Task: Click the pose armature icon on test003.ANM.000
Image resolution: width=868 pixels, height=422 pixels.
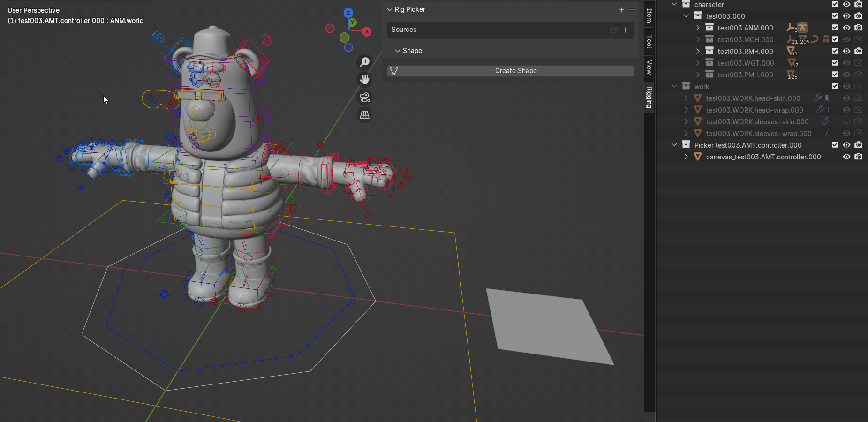Action: pyautogui.click(x=802, y=28)
